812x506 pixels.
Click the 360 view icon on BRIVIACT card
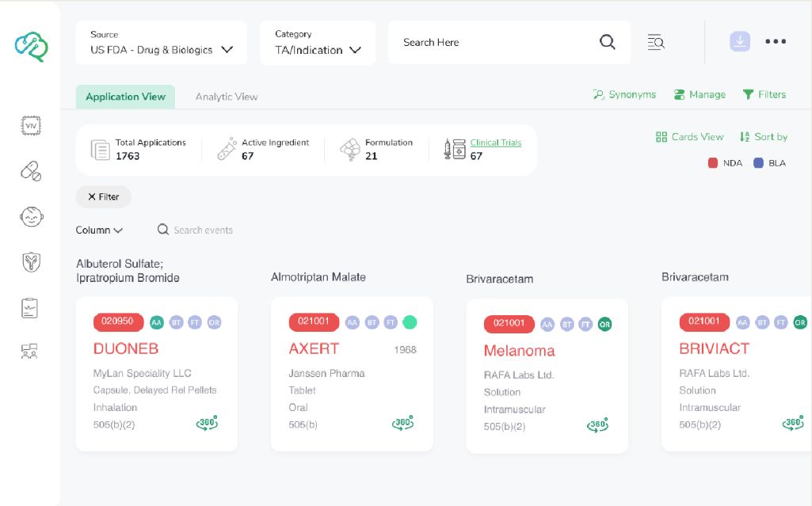(x=793, y=423)
